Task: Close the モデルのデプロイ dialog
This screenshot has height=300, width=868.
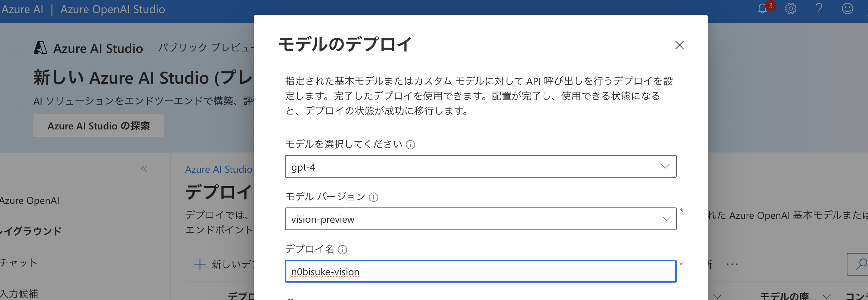Action: [679, 45]
